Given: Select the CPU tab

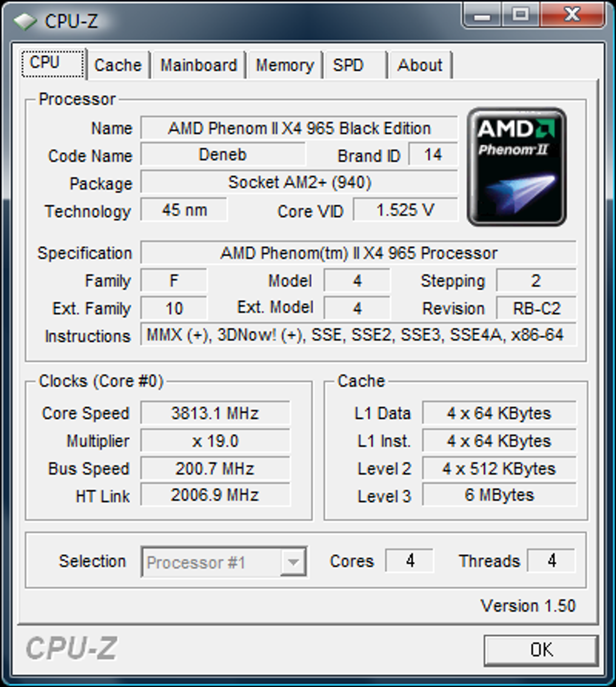Looking at the screenshot, I should [53, 63].
